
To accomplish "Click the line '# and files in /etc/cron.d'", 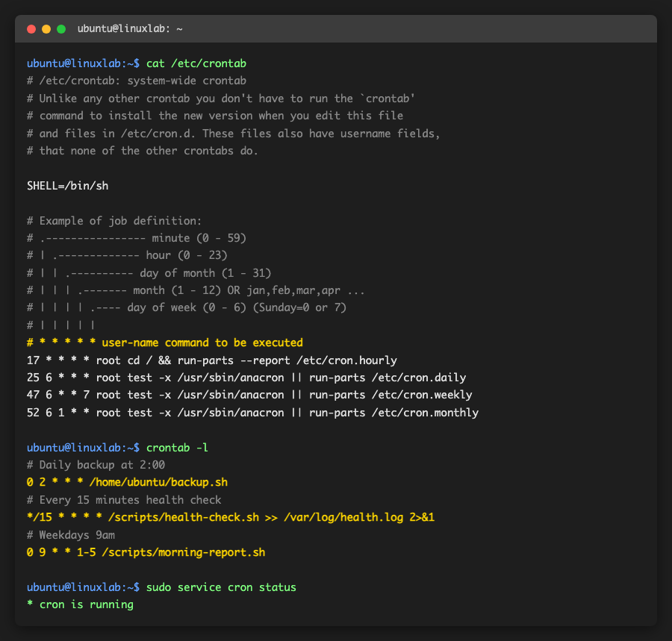I will pyautogui.click(x=234, y=134).
